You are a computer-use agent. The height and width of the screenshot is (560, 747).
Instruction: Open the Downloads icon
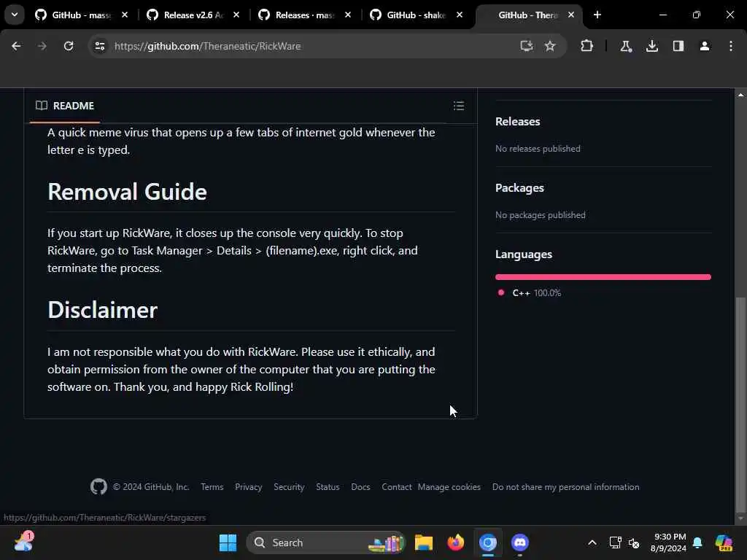651,46
